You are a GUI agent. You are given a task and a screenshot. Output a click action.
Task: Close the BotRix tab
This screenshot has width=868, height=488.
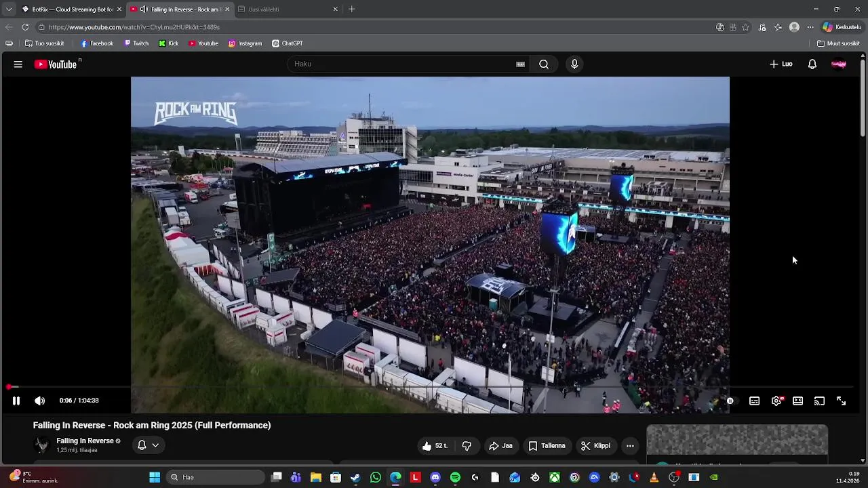(119, 9)
